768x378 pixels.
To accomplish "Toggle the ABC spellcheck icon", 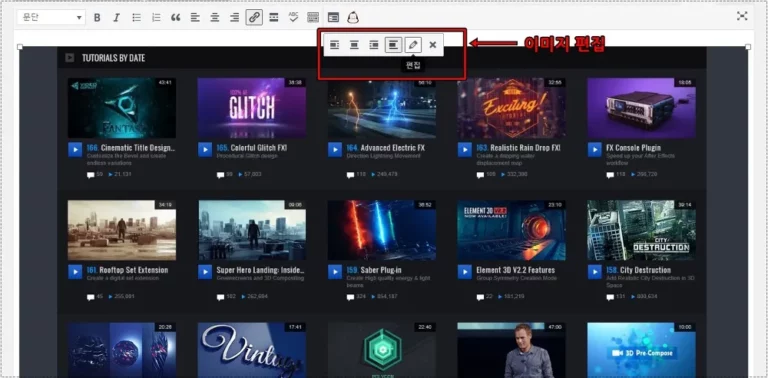I will (x=293, y=18).
